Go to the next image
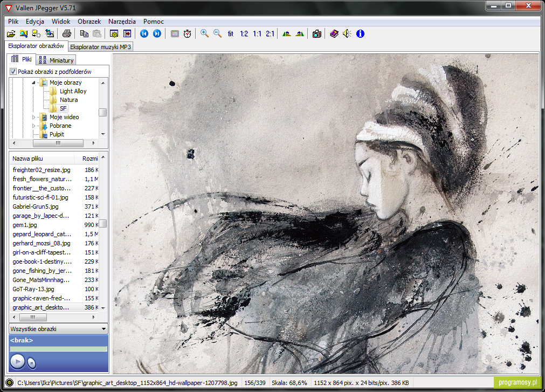545x392 pixels. coord(157,34)
